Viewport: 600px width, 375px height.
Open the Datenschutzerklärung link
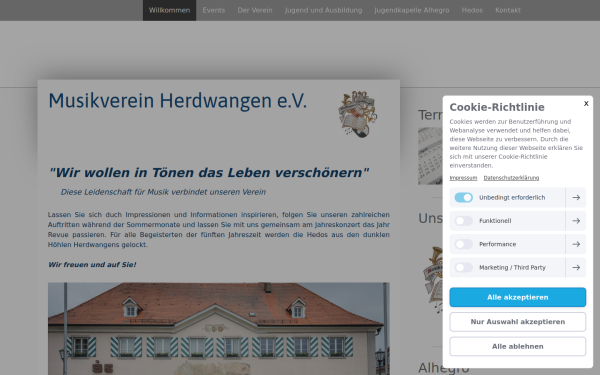pyautogui.click(x=511, y=178)
